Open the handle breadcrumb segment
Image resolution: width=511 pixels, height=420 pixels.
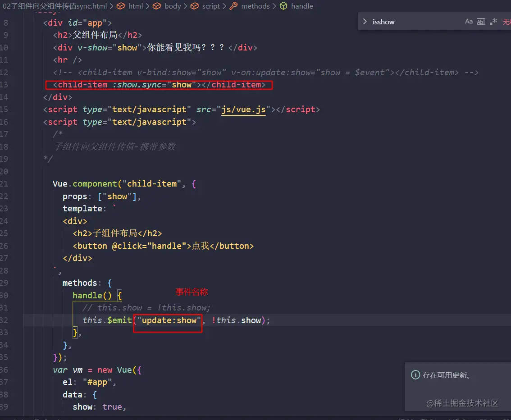tap(302, 6)
